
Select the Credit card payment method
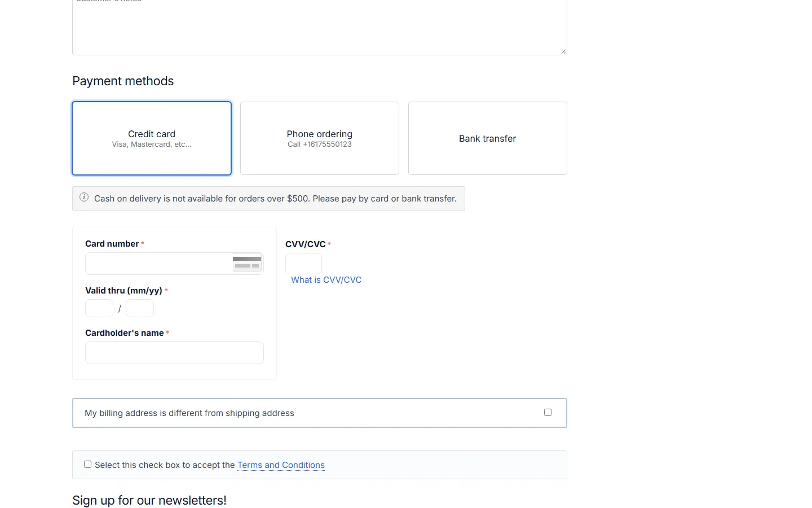(x=152, y=138)
